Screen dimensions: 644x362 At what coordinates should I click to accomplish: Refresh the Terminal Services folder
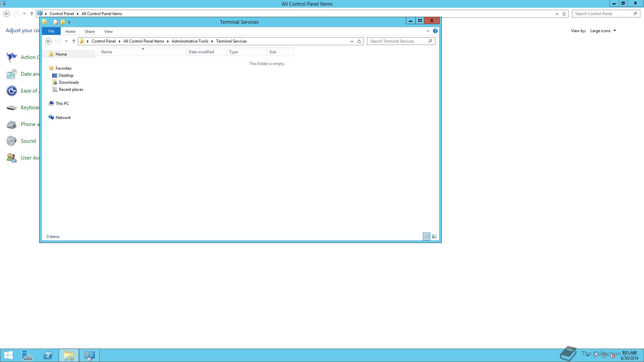pos(359,42)
